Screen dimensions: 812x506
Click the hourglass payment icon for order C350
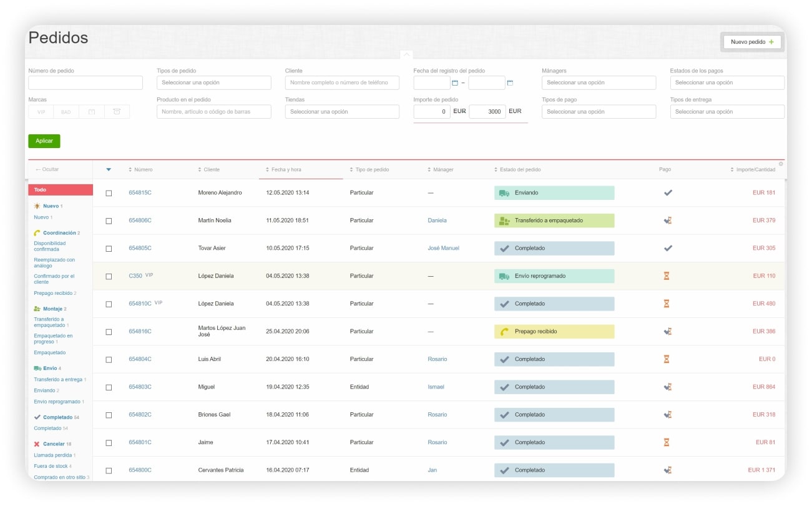667,276
